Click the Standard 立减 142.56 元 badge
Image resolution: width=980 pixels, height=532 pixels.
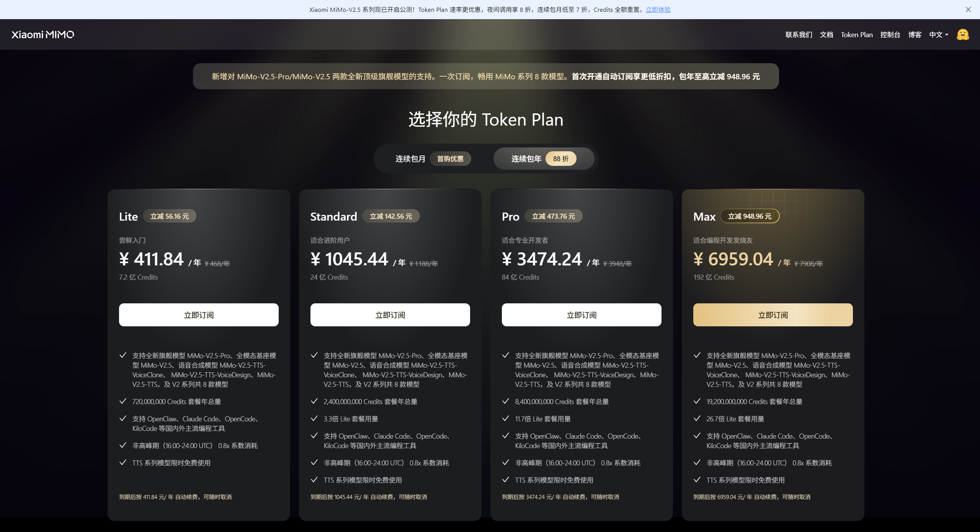pos(391,216)
